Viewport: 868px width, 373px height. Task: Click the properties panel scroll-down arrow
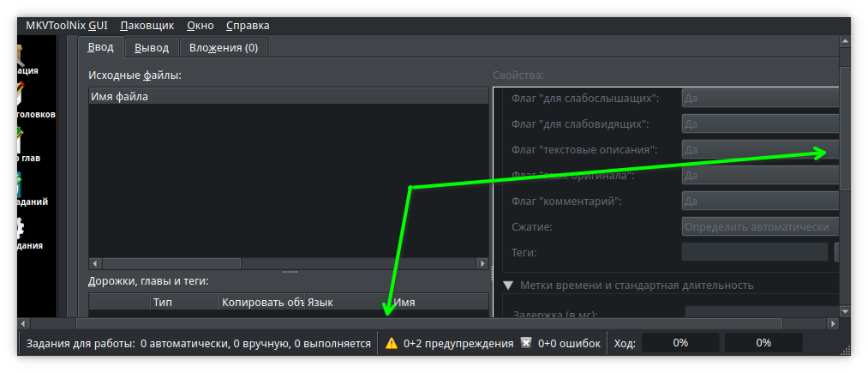pos(845,311)
